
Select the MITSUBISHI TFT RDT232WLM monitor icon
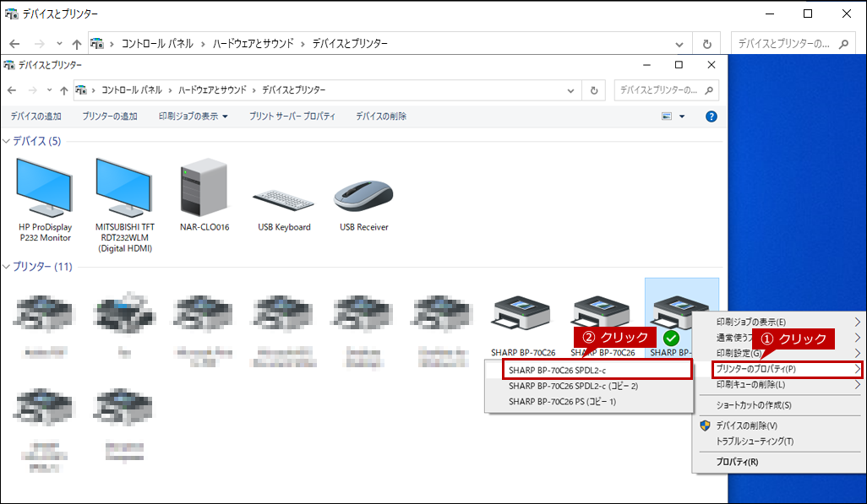coord(123,187)
